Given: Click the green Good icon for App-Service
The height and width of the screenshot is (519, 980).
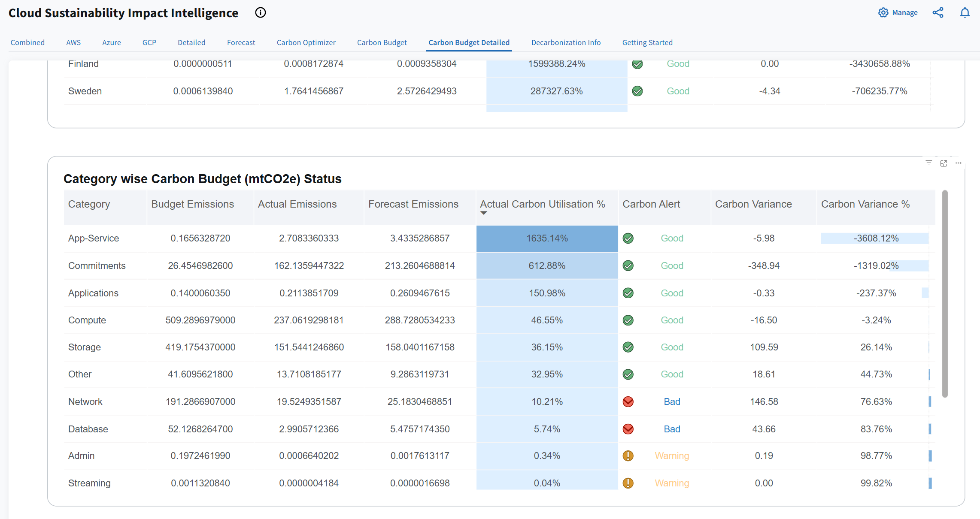Looking at the screenshot, I should (x=628, y=238).
